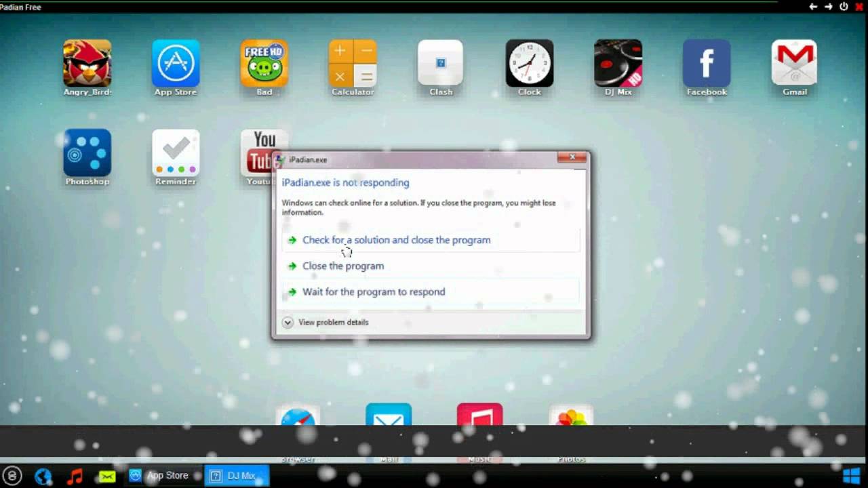
Task: Choose Wait for the program to respond
Action: tap(431, 291)
